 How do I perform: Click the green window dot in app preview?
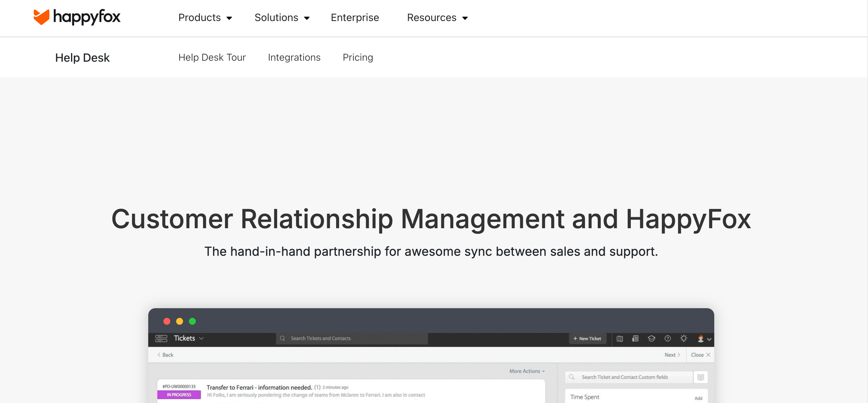pos(192,321)
